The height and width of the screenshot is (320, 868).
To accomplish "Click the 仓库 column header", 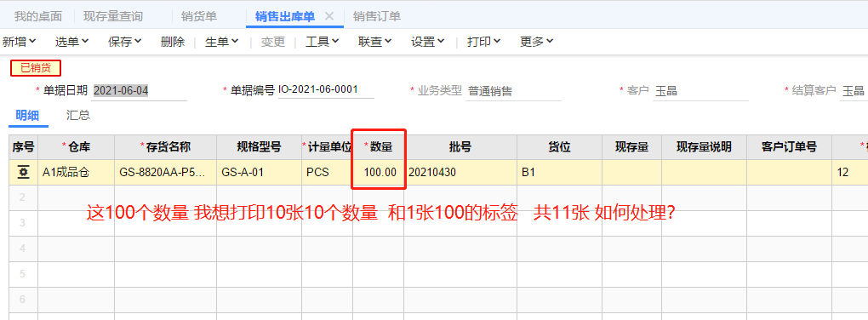I will coord(76,146).
